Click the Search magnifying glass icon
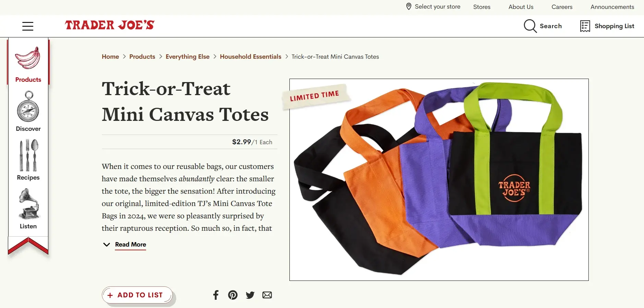Screen dimensions: 644x308 coord(530,26)
